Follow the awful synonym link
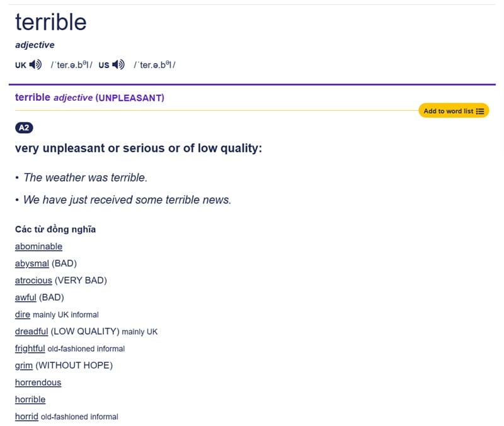 [x=26, y=297]
